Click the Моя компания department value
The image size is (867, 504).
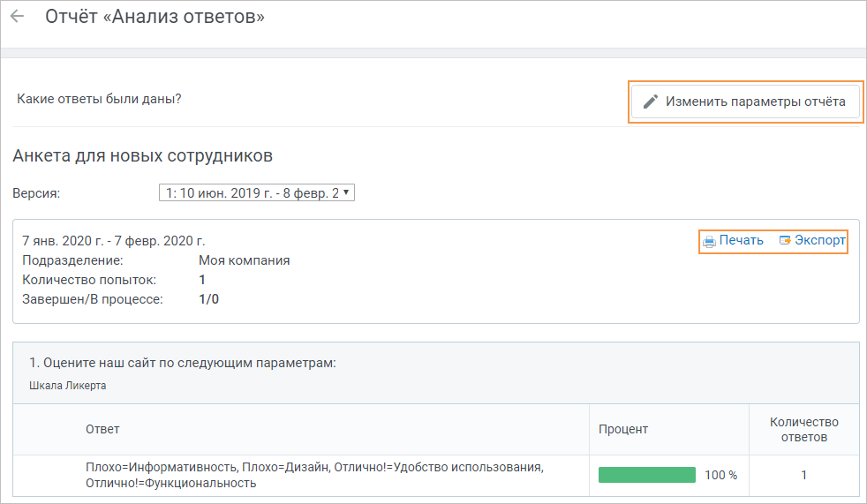click(x=245, y=261)
